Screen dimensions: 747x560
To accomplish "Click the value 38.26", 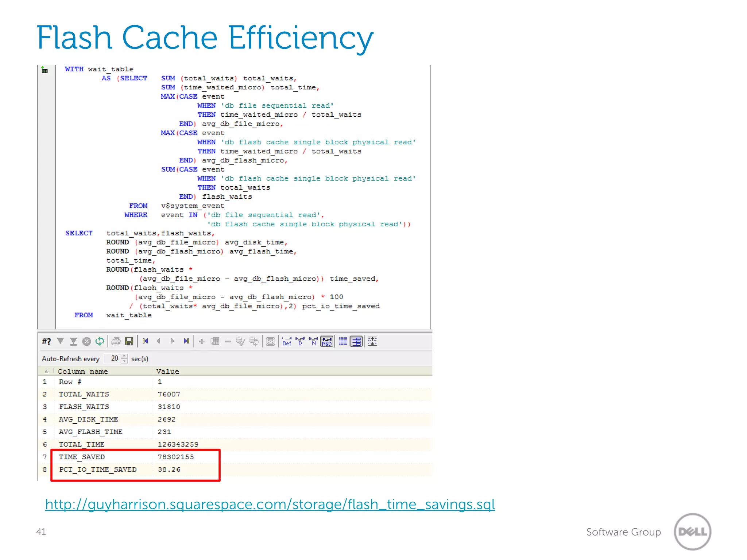I will point(169,469).
